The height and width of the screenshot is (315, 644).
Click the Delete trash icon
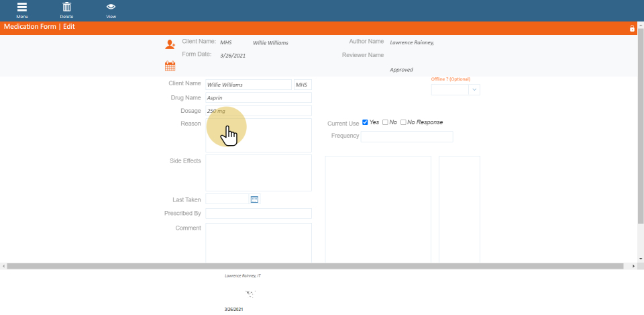coord(66,7)
